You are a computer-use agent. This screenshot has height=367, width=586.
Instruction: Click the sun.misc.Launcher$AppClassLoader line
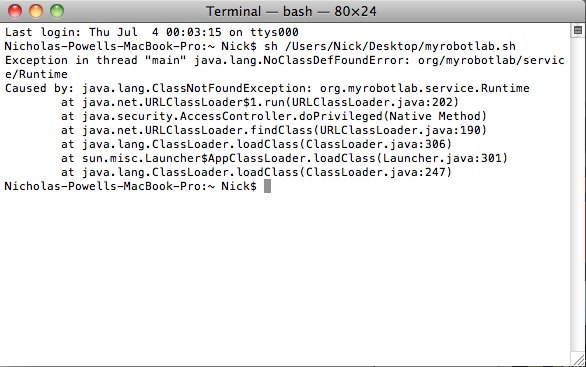284,158
